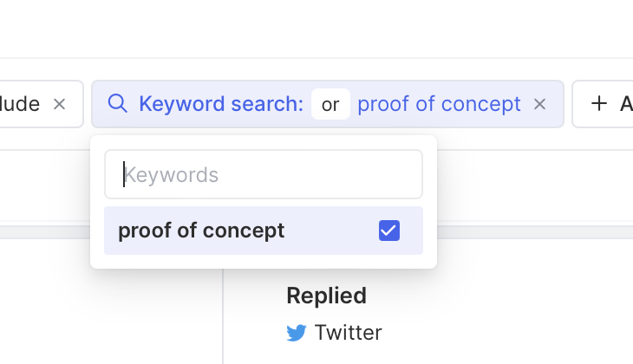This screenshot has width=633, height=364.
Task: Open the "or" operator dropdown
Action: click(x=330, y=104)
